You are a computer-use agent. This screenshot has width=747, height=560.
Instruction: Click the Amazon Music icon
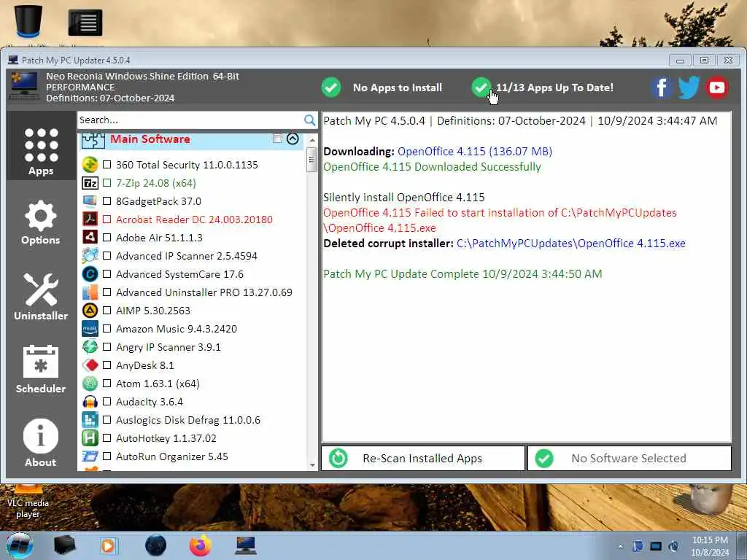[90, 329]
